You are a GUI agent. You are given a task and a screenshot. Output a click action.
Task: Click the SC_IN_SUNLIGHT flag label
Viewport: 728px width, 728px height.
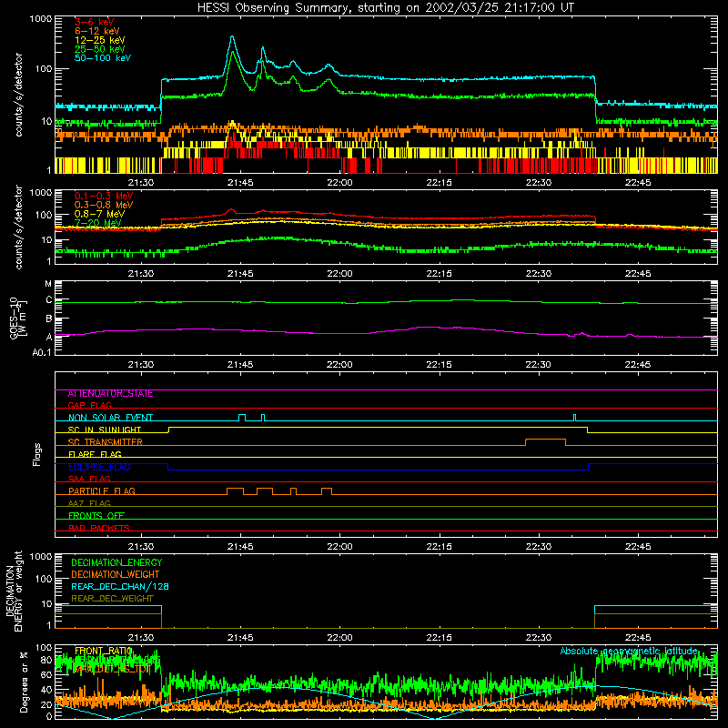(x=105, y=430)
